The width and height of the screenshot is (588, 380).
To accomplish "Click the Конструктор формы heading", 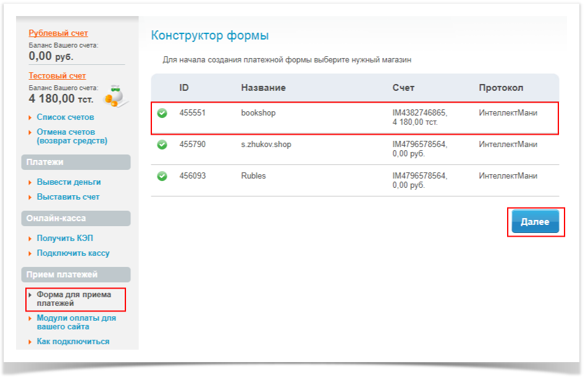I will 210,35.
